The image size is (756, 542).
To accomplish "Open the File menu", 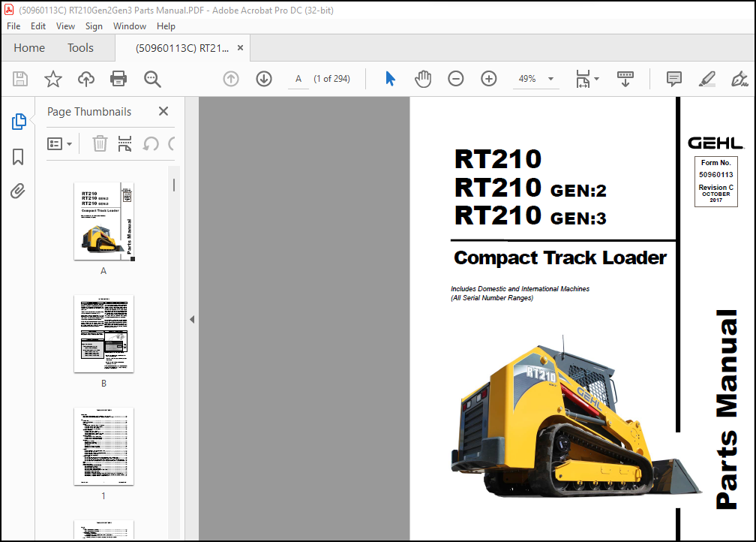I will [x=13, y=26].
